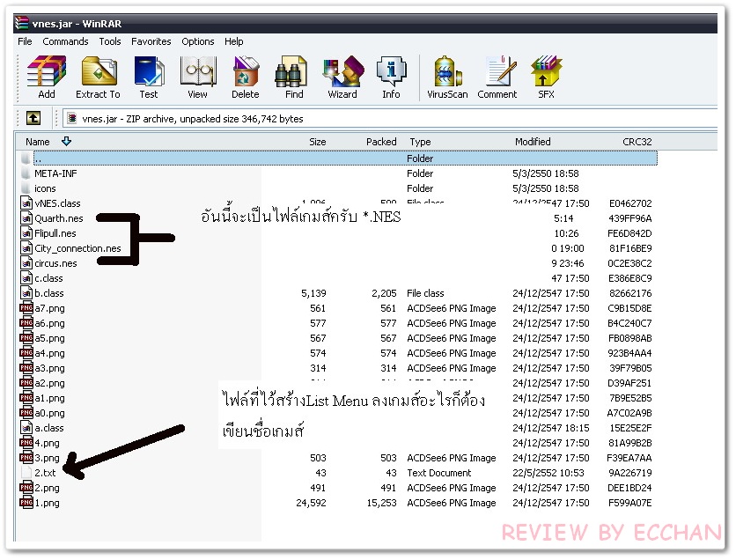Open the Commands menu
Image resolution: width=736 pixels, height=560 pixels.
pos(65,41)
